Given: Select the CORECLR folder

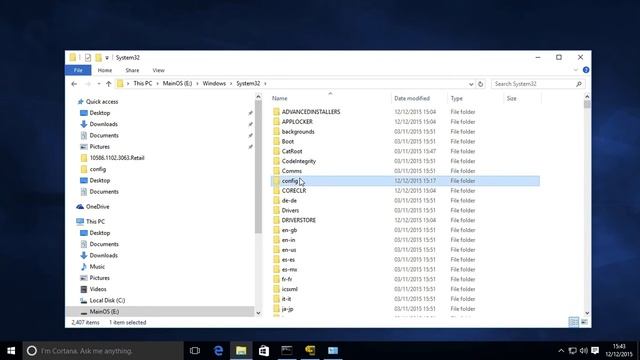Looking at the screenshot, I should click(294, 191).
